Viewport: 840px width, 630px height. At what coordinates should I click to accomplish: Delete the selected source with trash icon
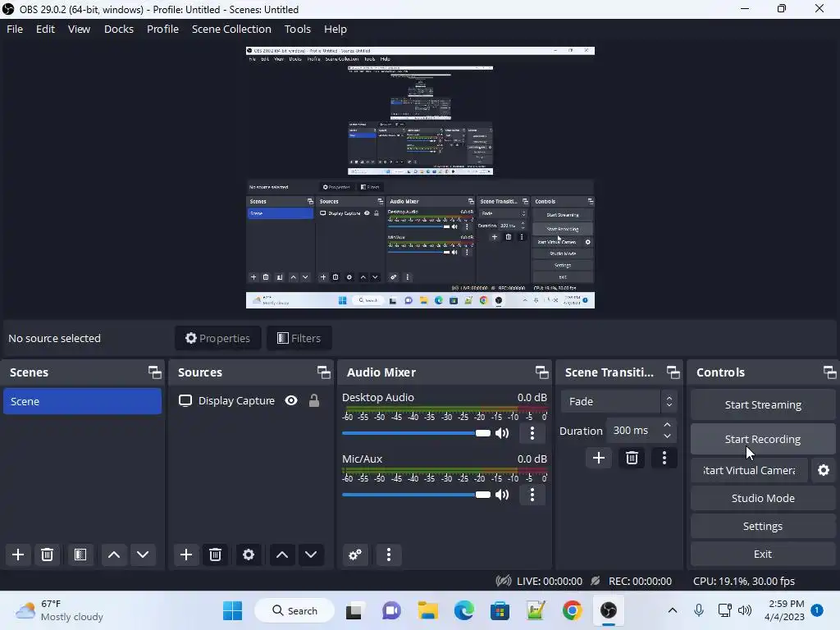tap(216, 555)
